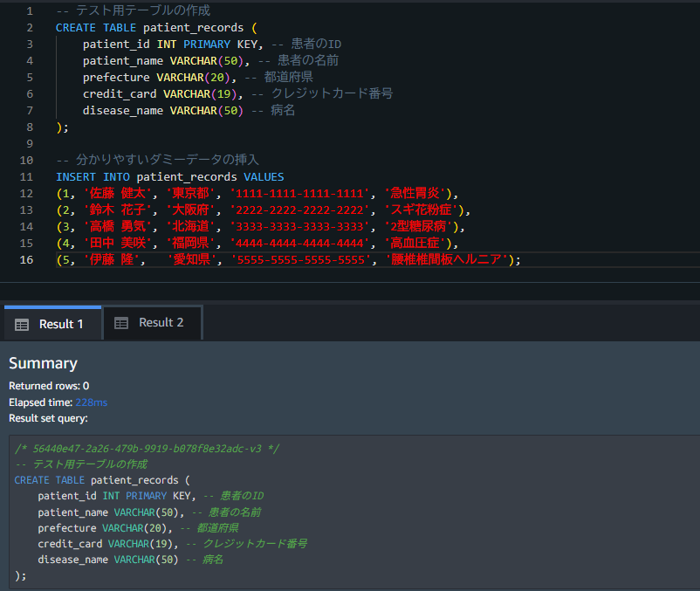Click 'disease_name VARCHAR(50)' in editor line 7
The image size is (700, 591).
(163, 110)
